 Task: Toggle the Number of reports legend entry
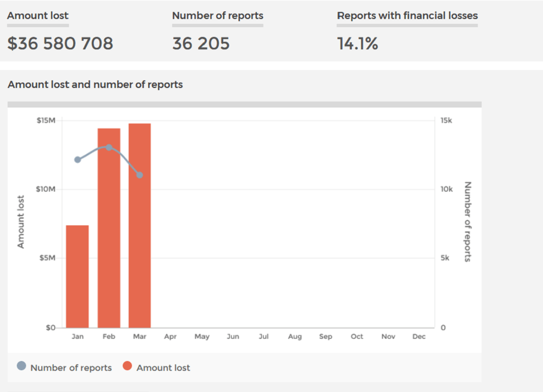65,368
